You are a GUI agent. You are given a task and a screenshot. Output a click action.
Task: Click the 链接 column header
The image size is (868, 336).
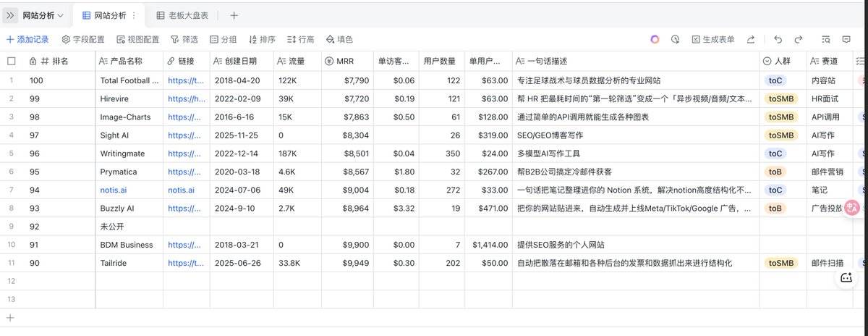click(x=187, y=61)
